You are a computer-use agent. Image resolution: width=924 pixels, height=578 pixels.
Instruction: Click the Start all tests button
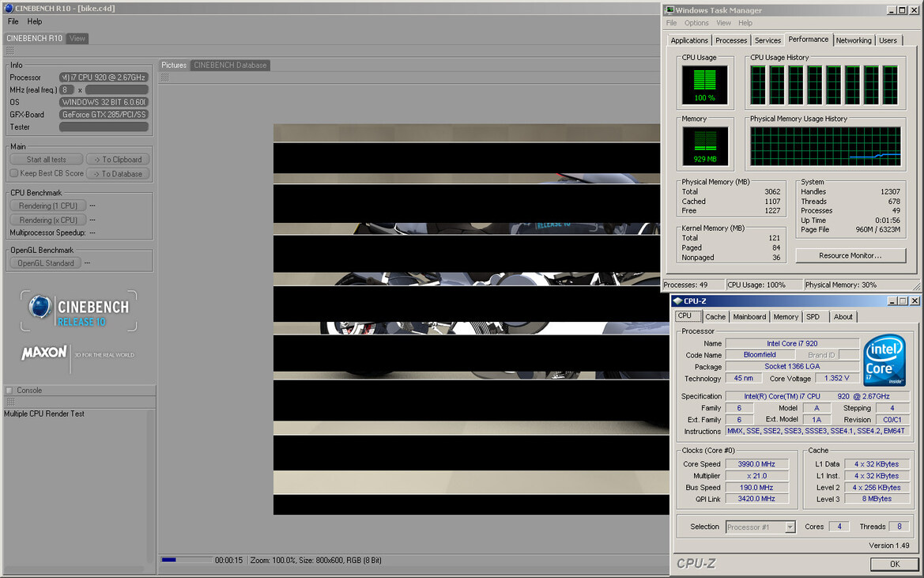point(47,160)
